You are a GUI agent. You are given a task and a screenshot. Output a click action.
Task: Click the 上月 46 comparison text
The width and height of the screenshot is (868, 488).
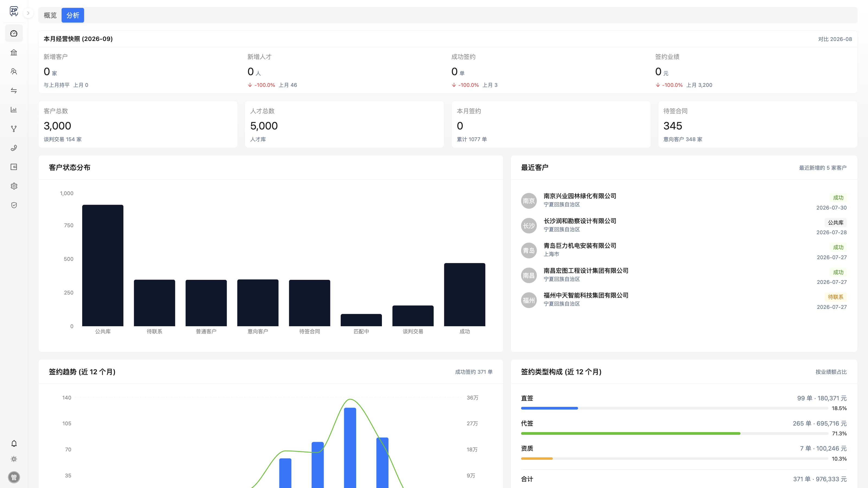288,85
